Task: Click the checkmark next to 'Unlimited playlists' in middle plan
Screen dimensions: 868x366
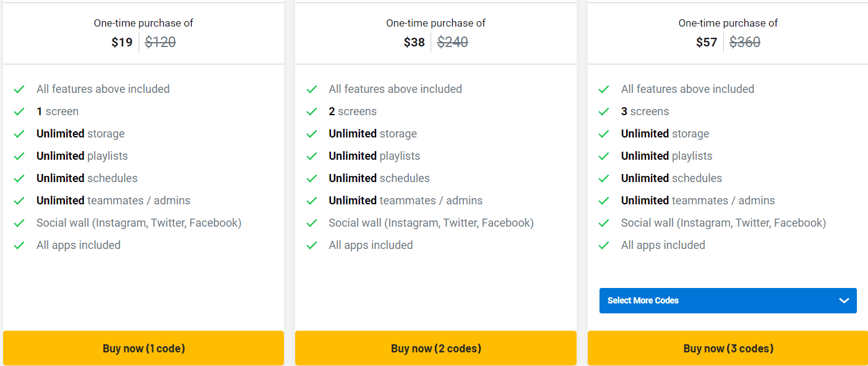Action: click(312, 156)
